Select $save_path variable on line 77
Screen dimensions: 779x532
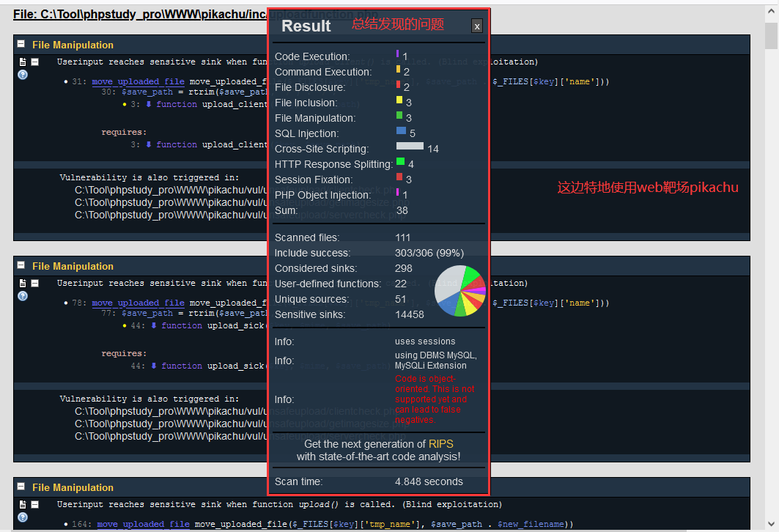pyautogui.click(x=147, y=313)
